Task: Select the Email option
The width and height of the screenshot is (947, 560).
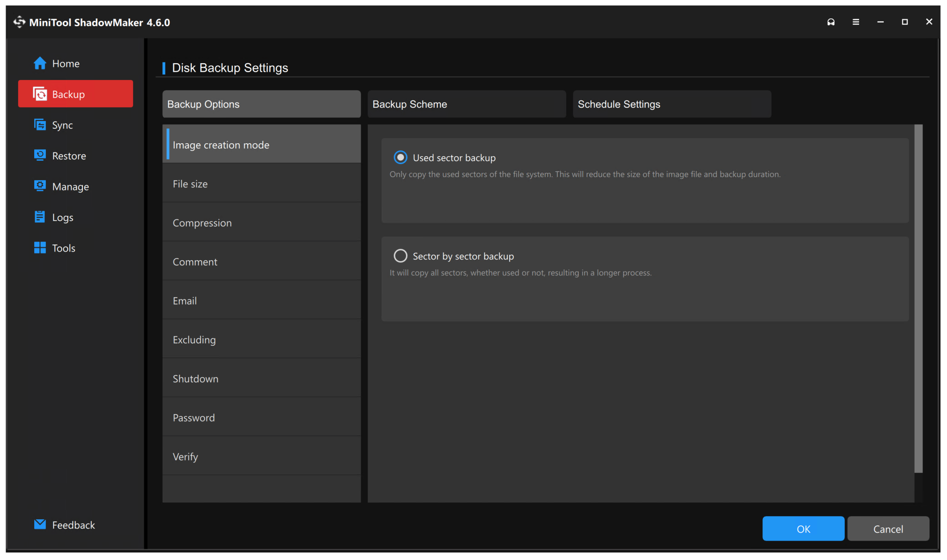Action: point(184,300)
